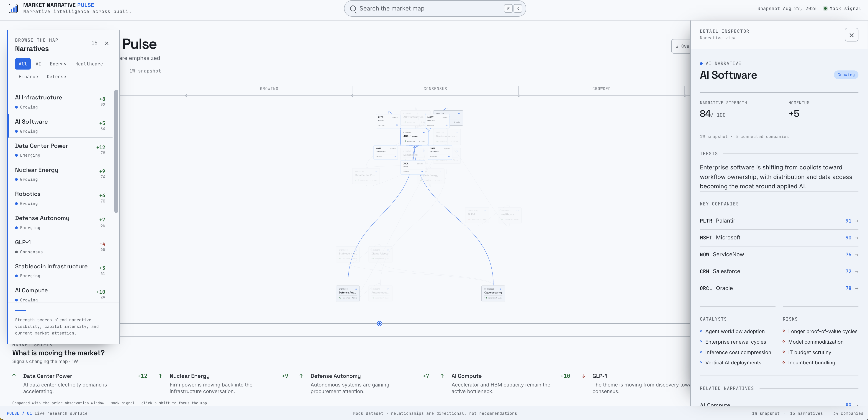Screen dimensions: 868x420
Task: Filter narratives by Energy
Action: click(x=58, y=64)
